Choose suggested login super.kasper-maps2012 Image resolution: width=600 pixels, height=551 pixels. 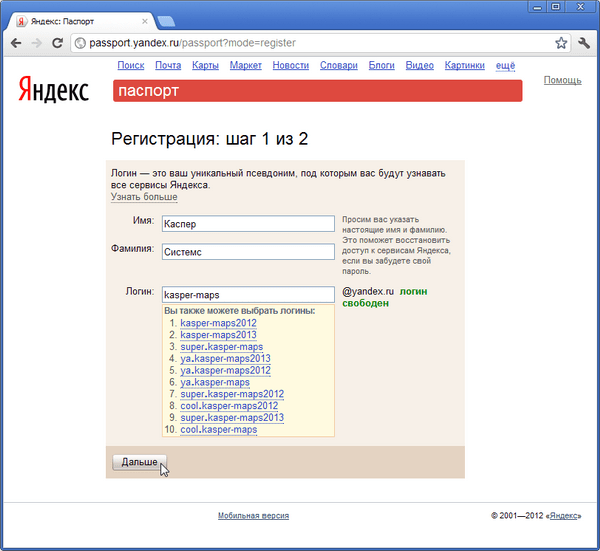(x=232, y=394)
